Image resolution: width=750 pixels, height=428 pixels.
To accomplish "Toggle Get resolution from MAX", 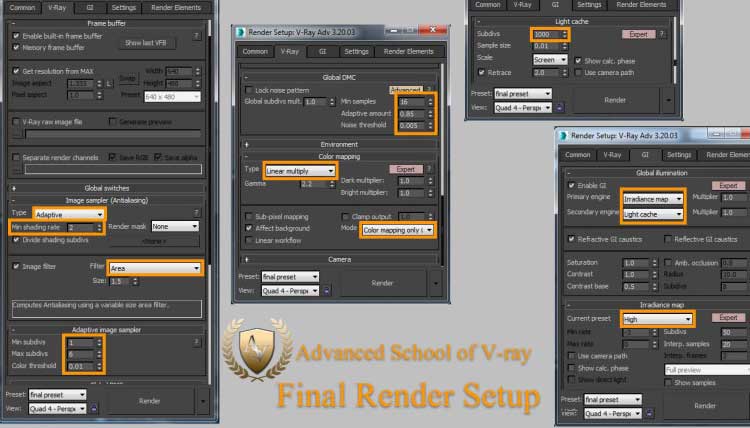I will point(16,71).
